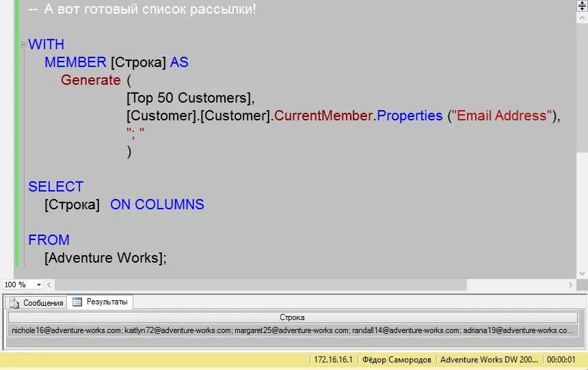Click the Результаты grid icon
Viewport: 588px width, 370px height.
[77, 302]
